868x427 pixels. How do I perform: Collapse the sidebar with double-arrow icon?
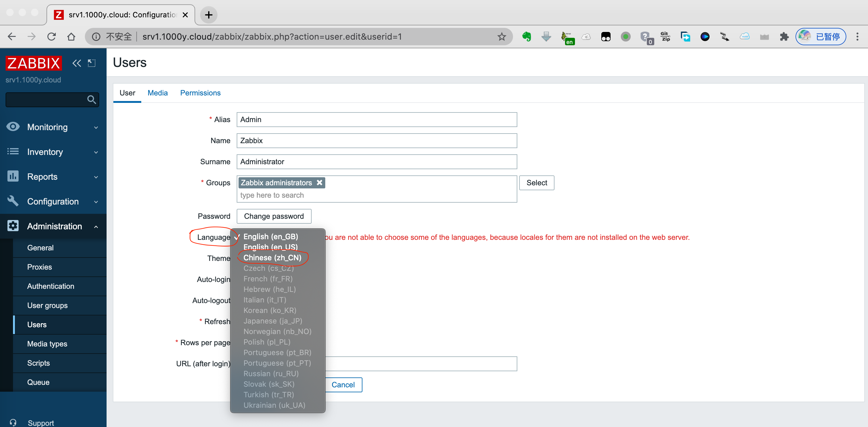(77, 63)
